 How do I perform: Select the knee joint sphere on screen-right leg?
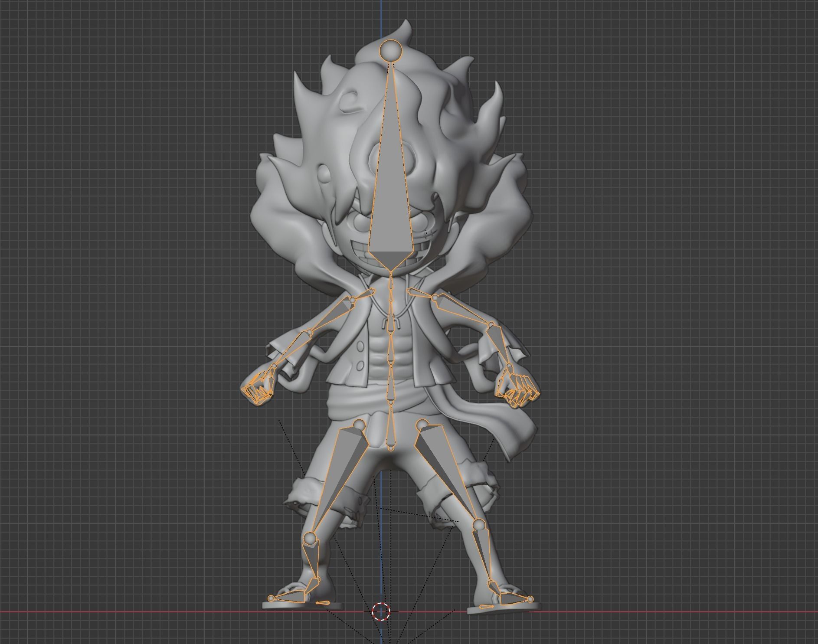pos(479,526)
